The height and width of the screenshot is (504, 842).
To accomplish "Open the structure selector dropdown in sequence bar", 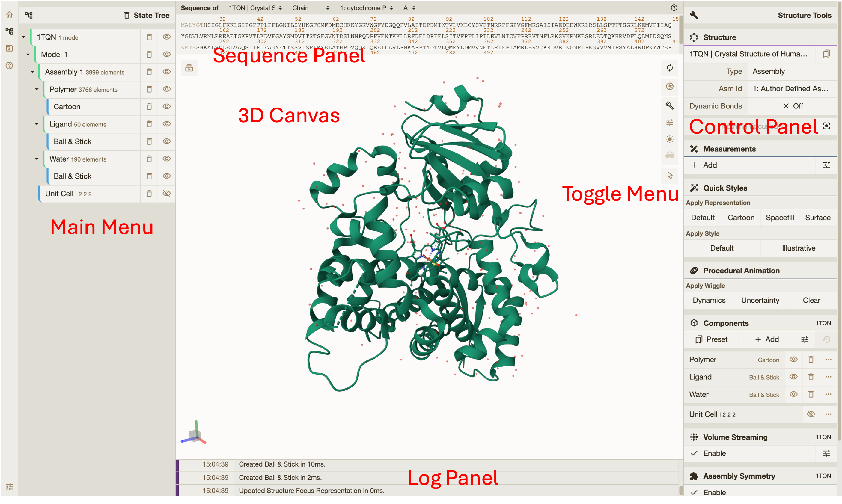I will tap(255, 8).
